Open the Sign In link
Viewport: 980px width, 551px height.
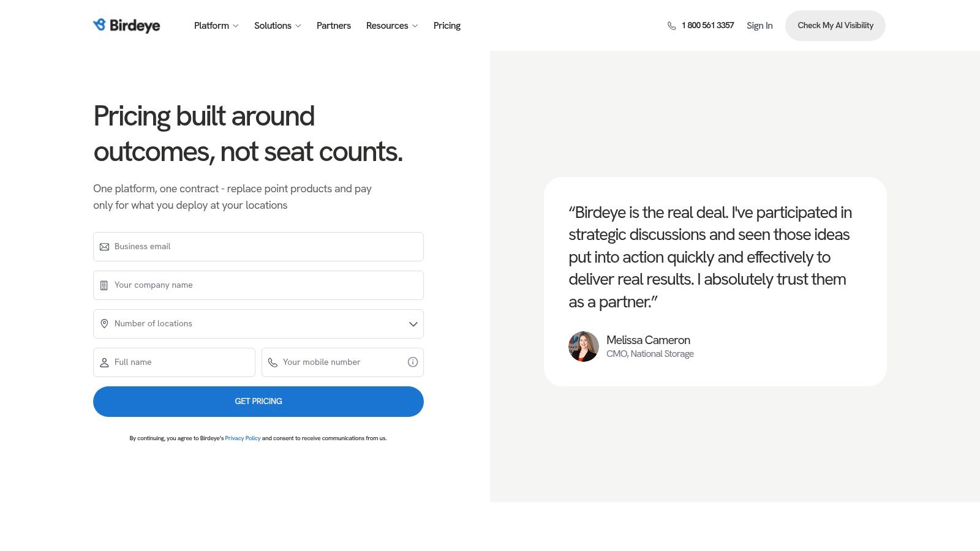pyautogui.click(x=759, y=26)
